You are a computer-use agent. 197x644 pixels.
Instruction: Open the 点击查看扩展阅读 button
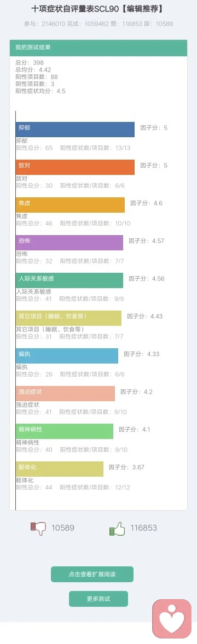pyautogui.click(x=92, y=574)
